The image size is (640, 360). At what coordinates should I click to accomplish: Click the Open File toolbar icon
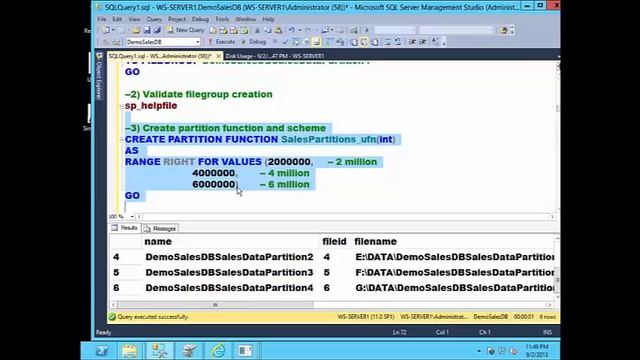(136, 30)
